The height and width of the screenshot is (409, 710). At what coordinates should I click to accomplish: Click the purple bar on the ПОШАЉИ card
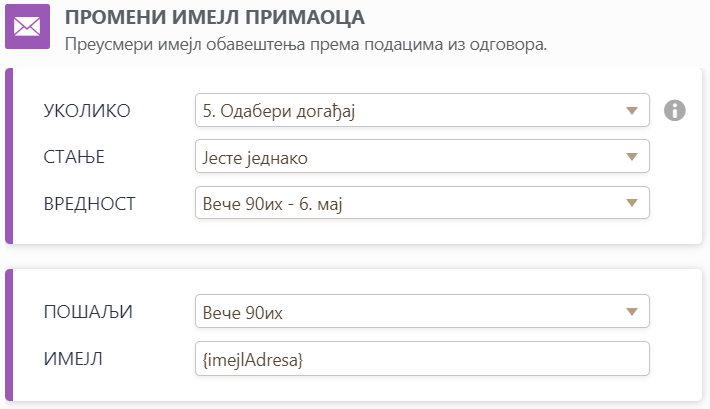point(9,335)
